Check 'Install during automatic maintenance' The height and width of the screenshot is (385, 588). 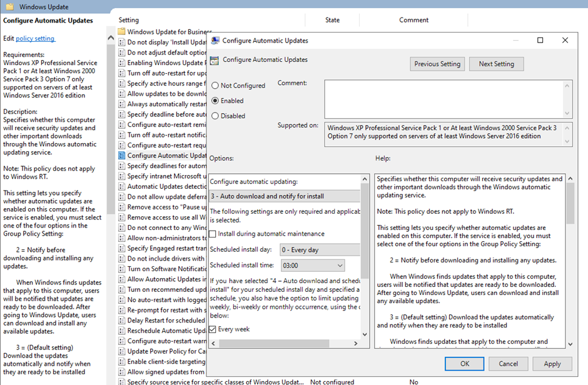pyautogui.click(x=213, y=234)
